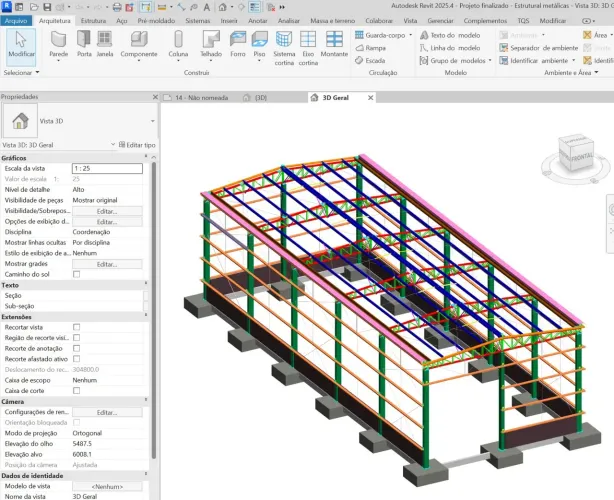Switch to the Anotar ribbon tab
The height and width of the screenshot is (500, 614).
coord(258,21)
